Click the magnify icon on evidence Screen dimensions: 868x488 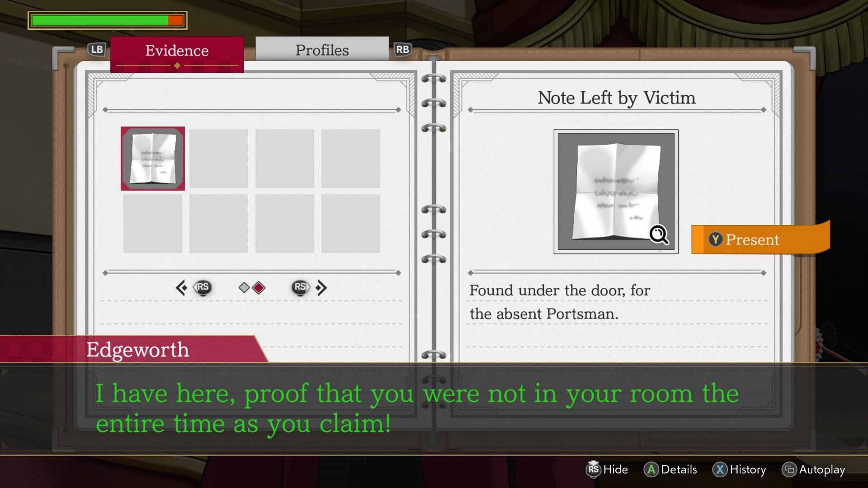(x=659, y=234)
